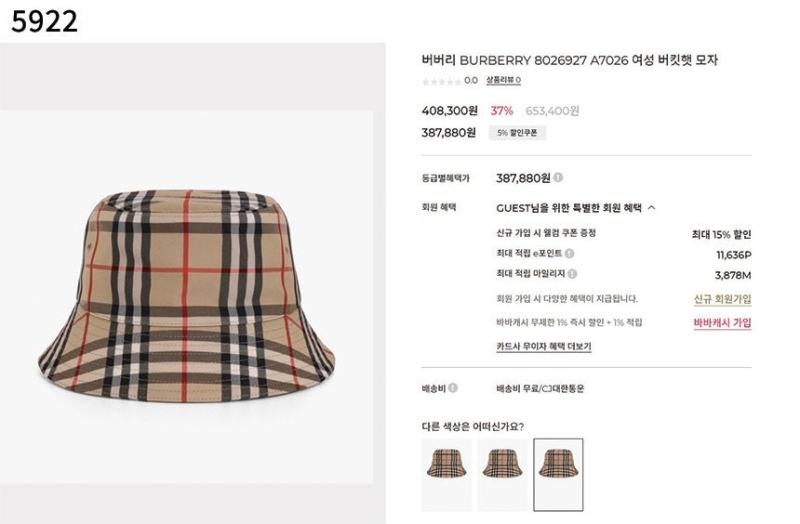The height and width of the screenshot is (524, 800).
Task: Select the first hat color thumbnail
Action: (446, 475)
